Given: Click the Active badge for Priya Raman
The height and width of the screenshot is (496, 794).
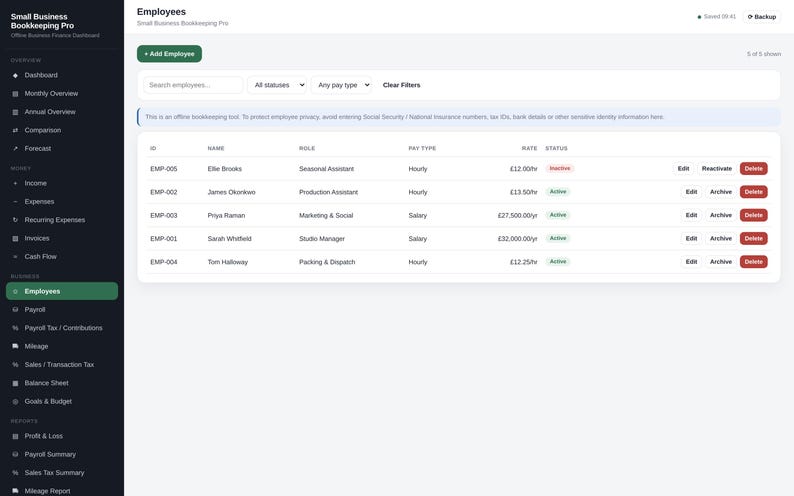Looking at the screenshot, I should click(x=558, y=215).
